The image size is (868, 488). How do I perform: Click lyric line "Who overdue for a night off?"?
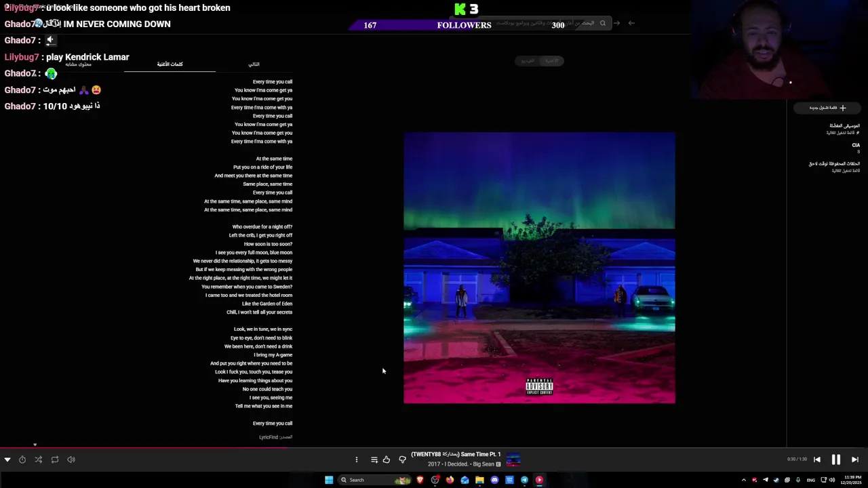(x=262, y=227)
